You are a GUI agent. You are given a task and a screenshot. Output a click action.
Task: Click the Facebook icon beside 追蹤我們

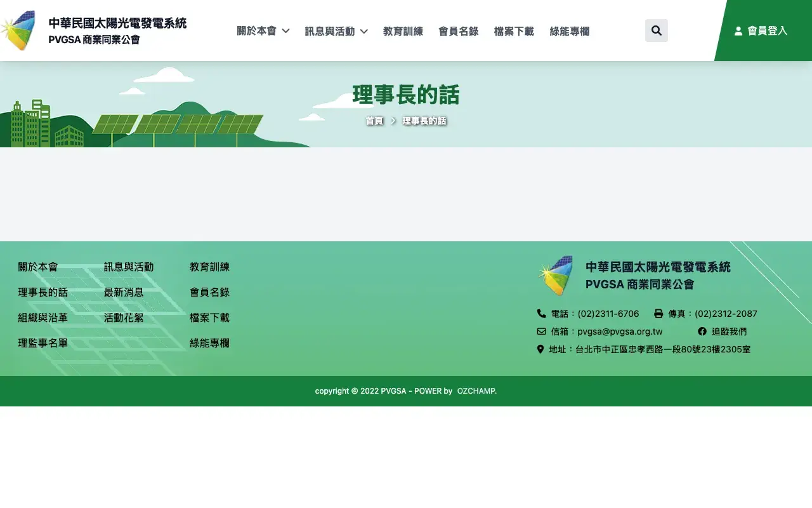click(702, 331)
